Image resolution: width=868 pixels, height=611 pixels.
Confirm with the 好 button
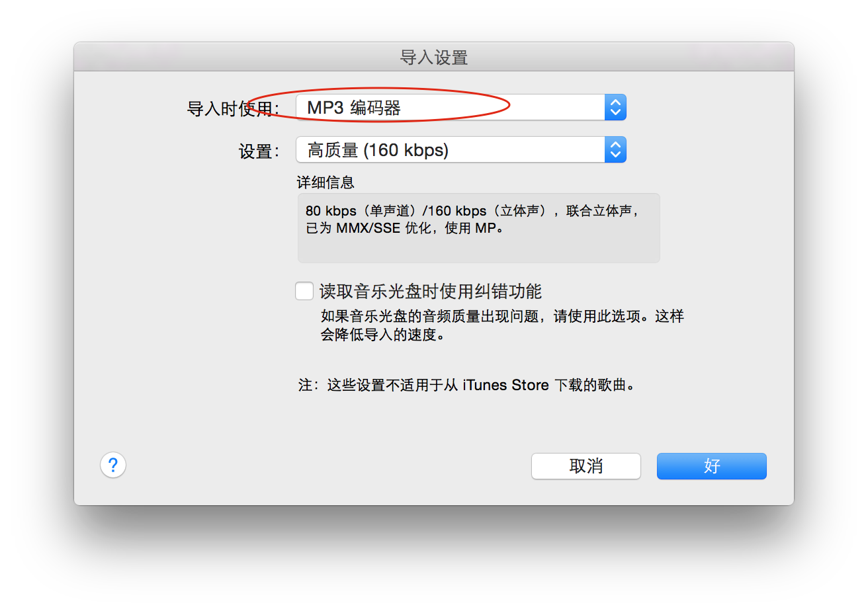pos(712,466)
